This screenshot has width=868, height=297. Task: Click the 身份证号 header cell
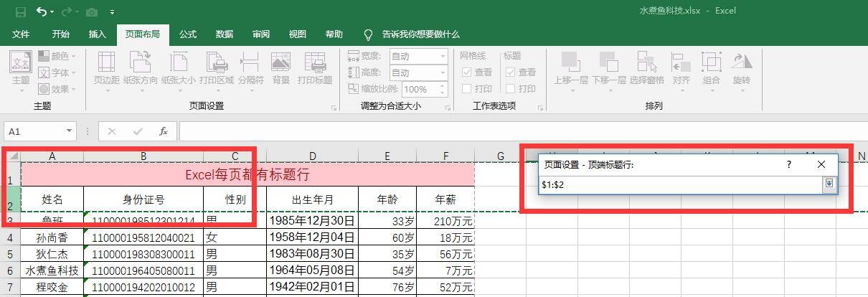click(143, 199)
